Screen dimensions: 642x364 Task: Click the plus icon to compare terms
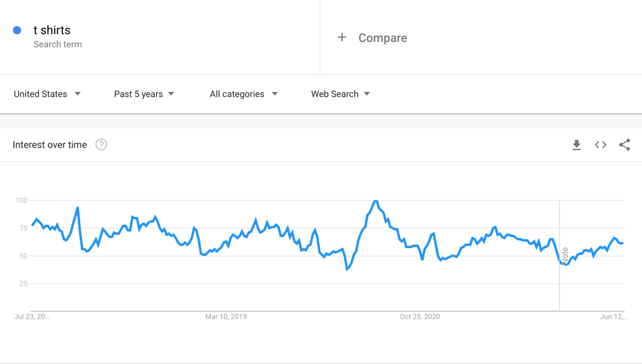point(344,38)
